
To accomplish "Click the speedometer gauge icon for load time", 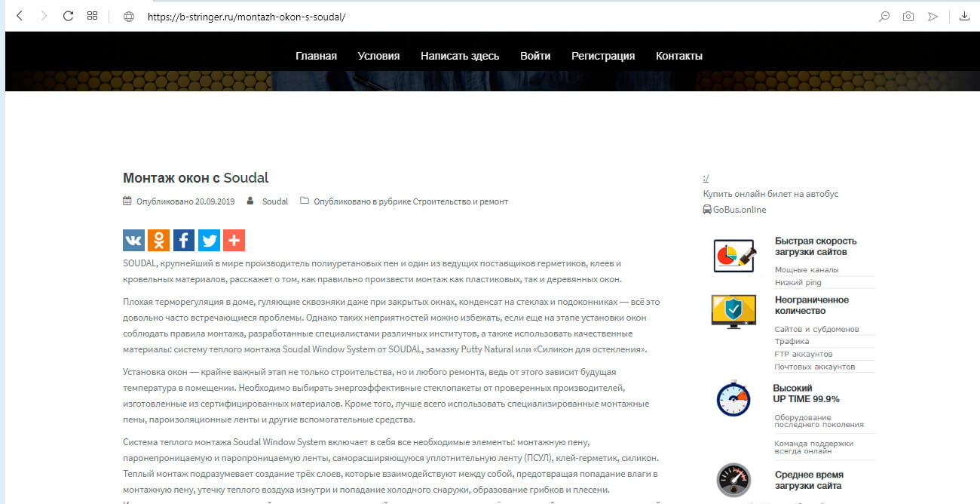I will point(733,480).
